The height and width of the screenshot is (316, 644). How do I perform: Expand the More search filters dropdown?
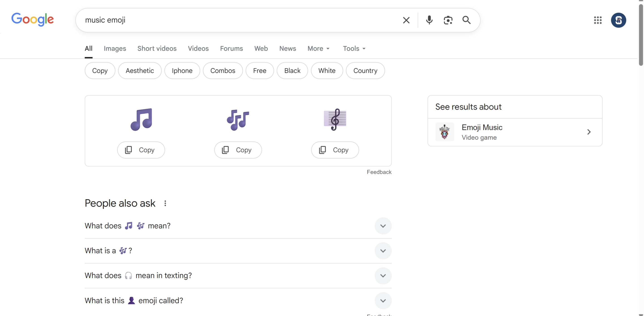(x=318, y=49)
